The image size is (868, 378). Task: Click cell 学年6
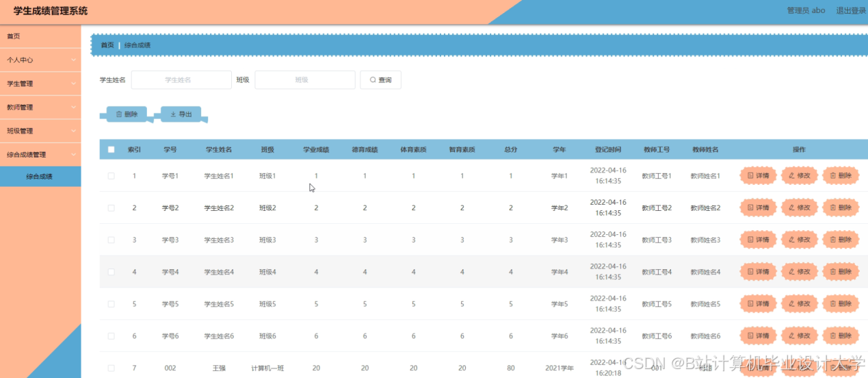point(559,336)
